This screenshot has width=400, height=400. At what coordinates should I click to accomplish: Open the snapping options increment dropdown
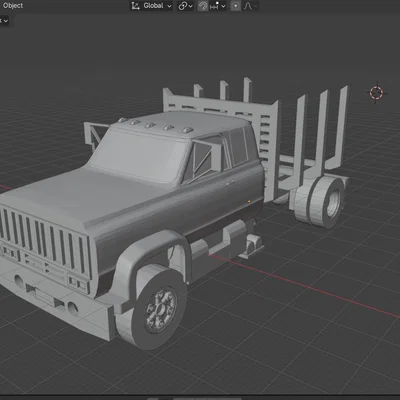click(x=218, y=6)
